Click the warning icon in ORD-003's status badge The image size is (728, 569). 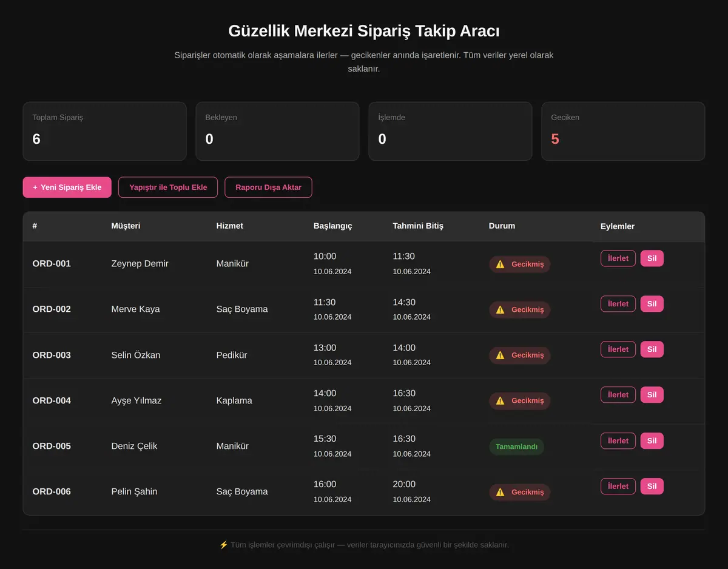click(x=500, y=355)
